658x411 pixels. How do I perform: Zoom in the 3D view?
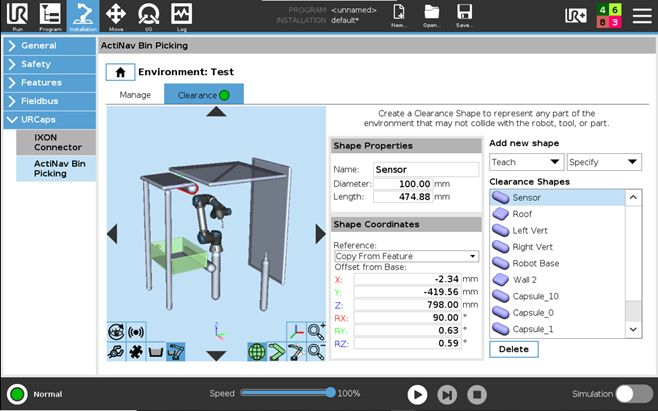(x=316, y=332)
